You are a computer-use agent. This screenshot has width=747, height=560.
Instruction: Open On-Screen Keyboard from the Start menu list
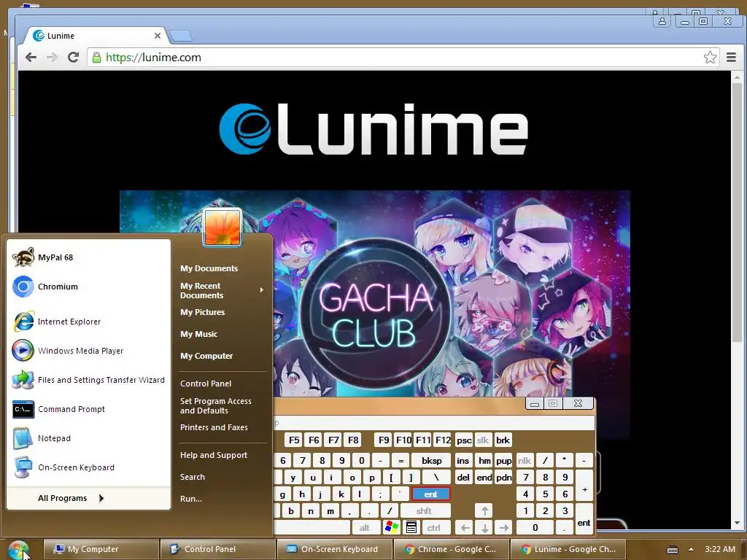88,467
